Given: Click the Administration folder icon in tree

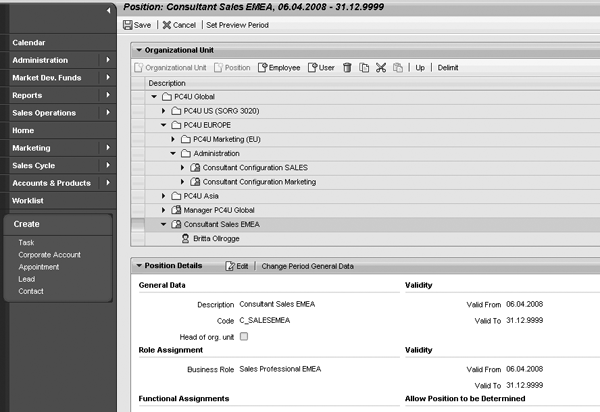Looking at the screenshot, I should click(186, 153).
